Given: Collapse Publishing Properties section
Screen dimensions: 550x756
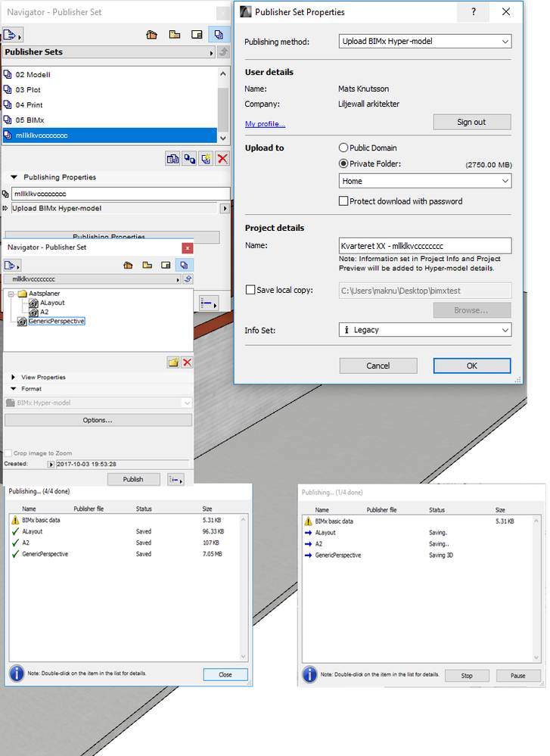Looking at the screenshot, I should click(x=14, y=177).
